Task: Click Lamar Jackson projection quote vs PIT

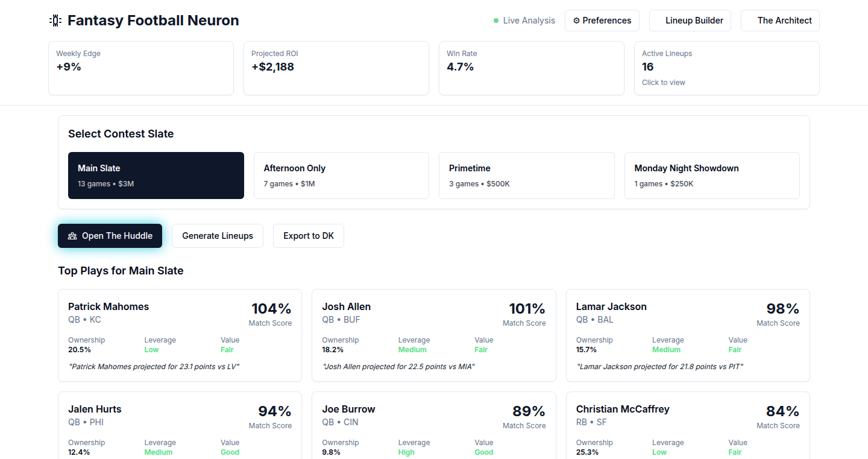Action: tap(659, 367)
